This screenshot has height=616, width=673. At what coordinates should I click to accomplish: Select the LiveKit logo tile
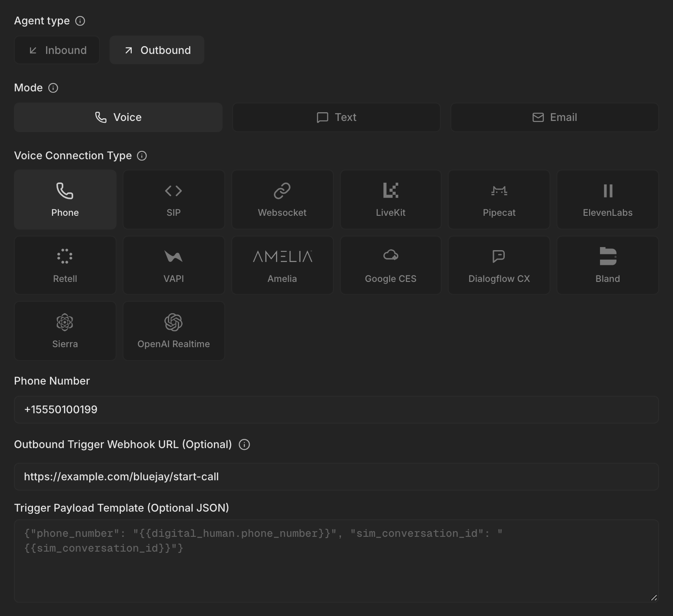[x=390, y=200]
